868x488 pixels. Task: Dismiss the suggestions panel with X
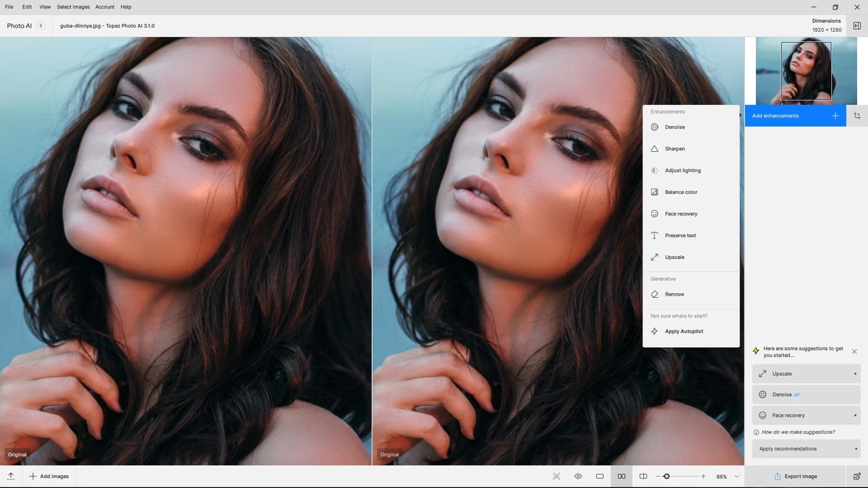pyautogui.click(x=854, y=351)
